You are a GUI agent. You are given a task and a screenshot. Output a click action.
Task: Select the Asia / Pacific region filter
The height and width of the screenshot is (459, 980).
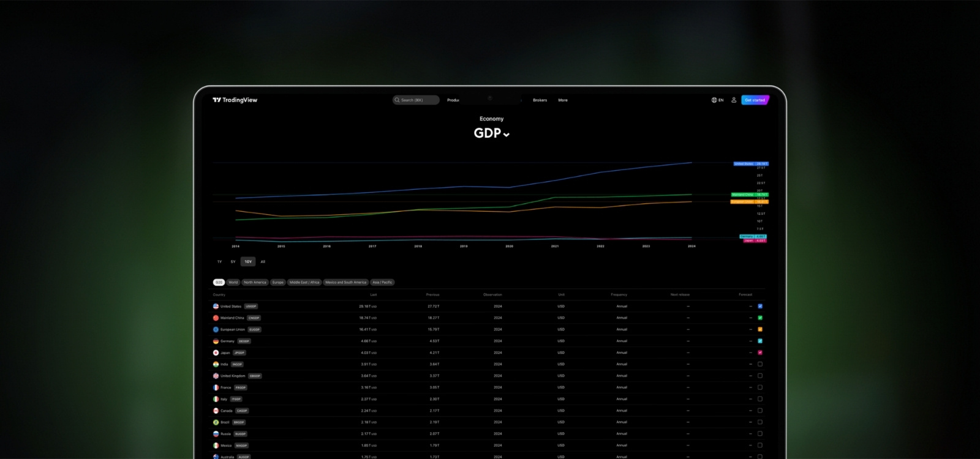tap(383, 282)
